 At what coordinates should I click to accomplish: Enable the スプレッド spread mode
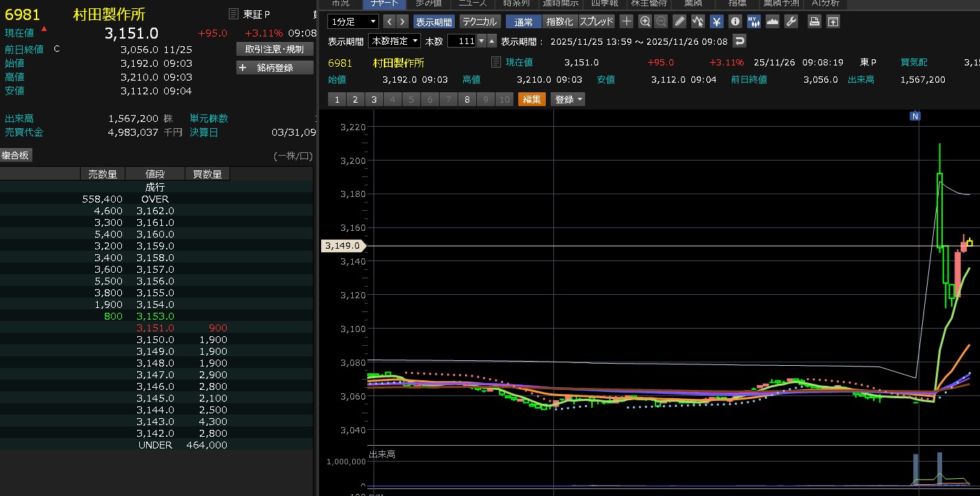(596, 21)
